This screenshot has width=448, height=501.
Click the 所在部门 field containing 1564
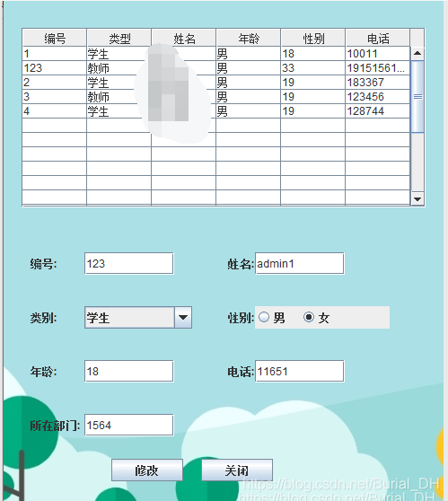pyautogui.click(x=129, y=426)
